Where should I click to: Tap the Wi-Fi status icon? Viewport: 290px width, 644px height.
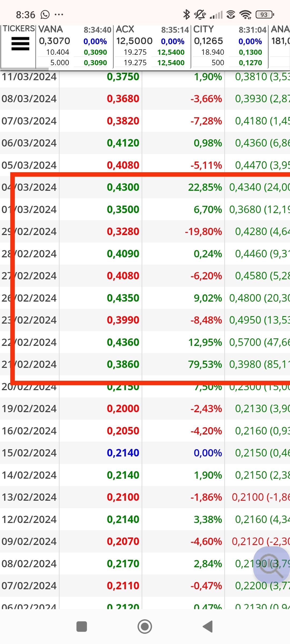pyautogui.click(x=245, y=14)
